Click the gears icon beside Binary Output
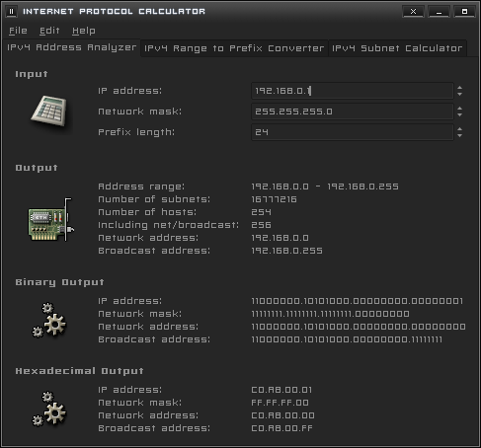481x448 pixels. [x=48, y=320]
